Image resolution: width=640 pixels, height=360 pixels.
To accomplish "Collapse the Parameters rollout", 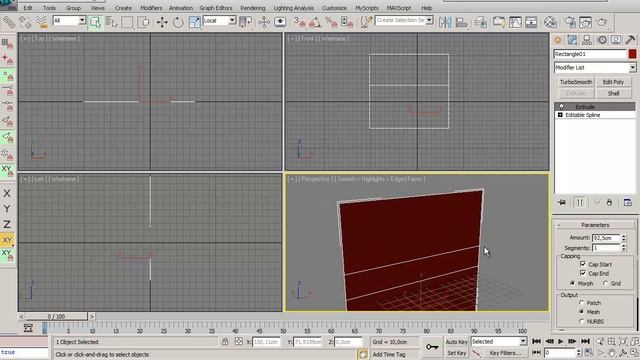I will pos(594,225).
